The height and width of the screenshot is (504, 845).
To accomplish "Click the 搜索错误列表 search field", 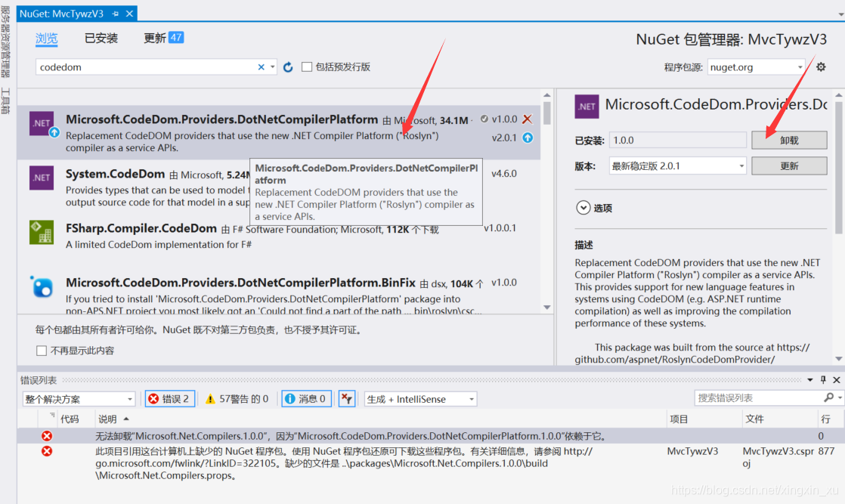I will 760,398.
